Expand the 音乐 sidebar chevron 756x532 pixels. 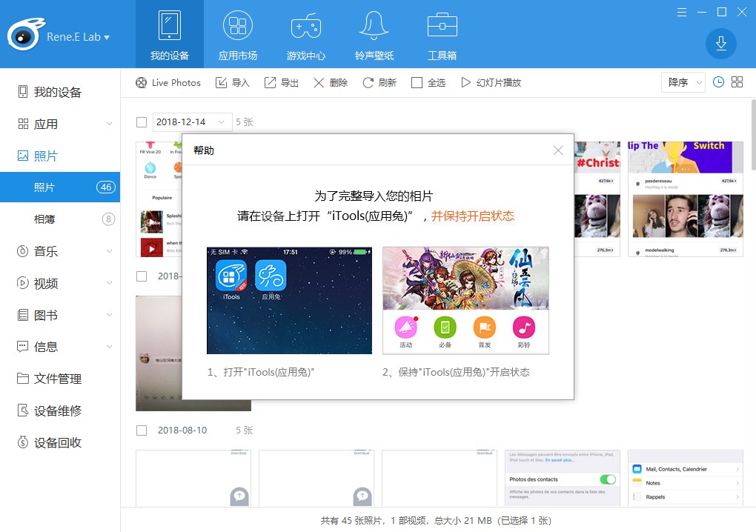[x=110, y=251]
